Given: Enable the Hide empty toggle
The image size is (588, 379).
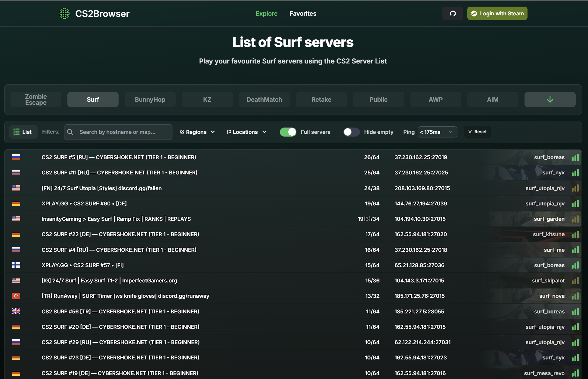Looking at the screenshot, I should (351, 132).
